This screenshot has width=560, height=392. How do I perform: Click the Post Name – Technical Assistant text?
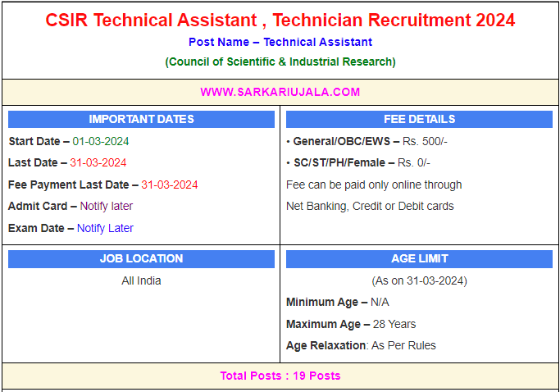coord(280,42)
